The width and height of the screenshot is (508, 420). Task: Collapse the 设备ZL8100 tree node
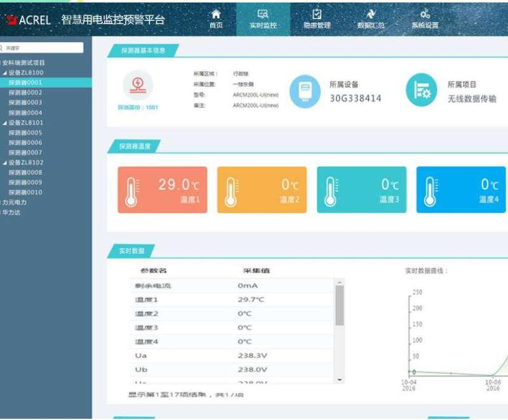click(6, 72)
